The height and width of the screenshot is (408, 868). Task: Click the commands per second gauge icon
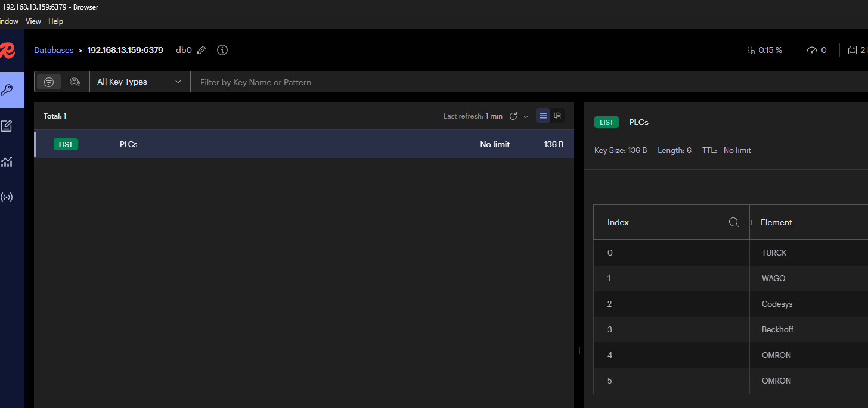click(811, 50)
